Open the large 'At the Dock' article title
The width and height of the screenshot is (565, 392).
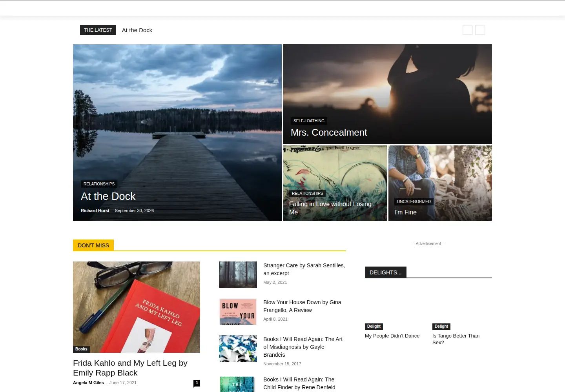pos(108,196)
